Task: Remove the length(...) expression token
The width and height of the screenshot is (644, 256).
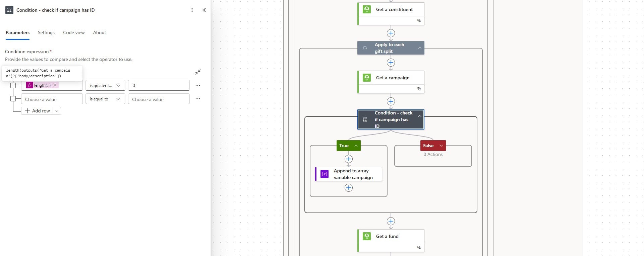Action: (x=55, y=85)
